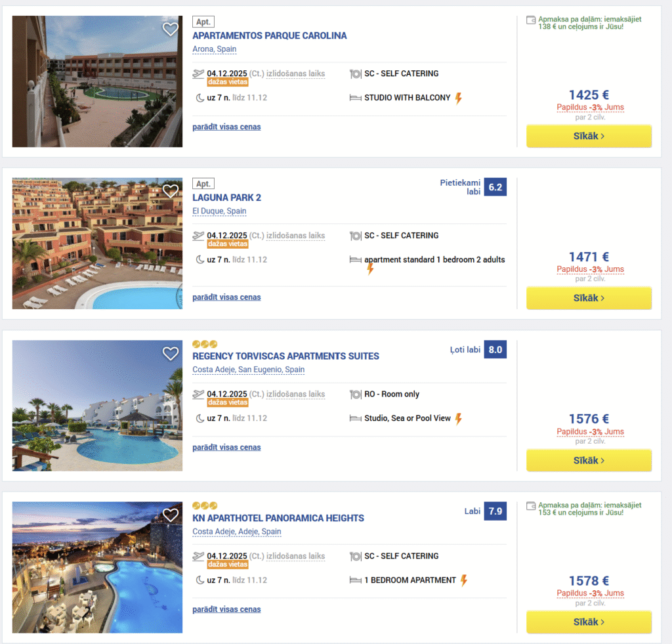The height and width of the screenshot is (644, 672).
Task: Show all prices for Regency Torviscas Apartments
Action: point(226,448)
